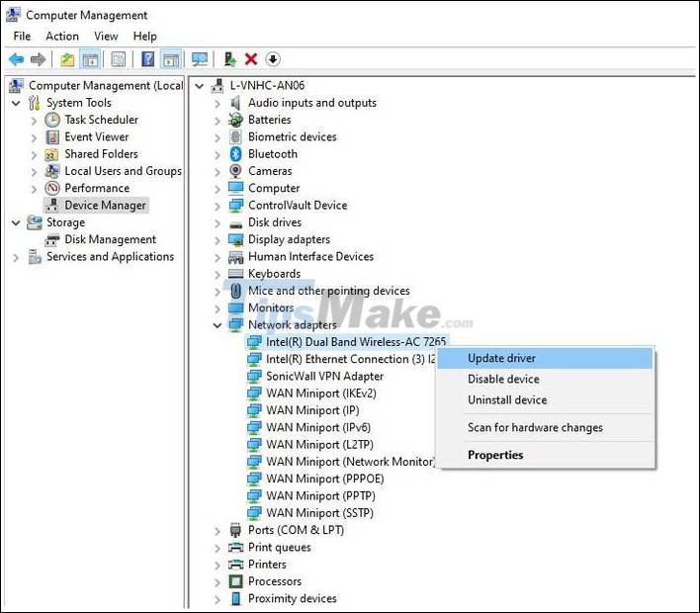Screen dimensions: 700x613
Task: Expand the Disk drives category
Action: pyautogui.click(x=218, y=223)
